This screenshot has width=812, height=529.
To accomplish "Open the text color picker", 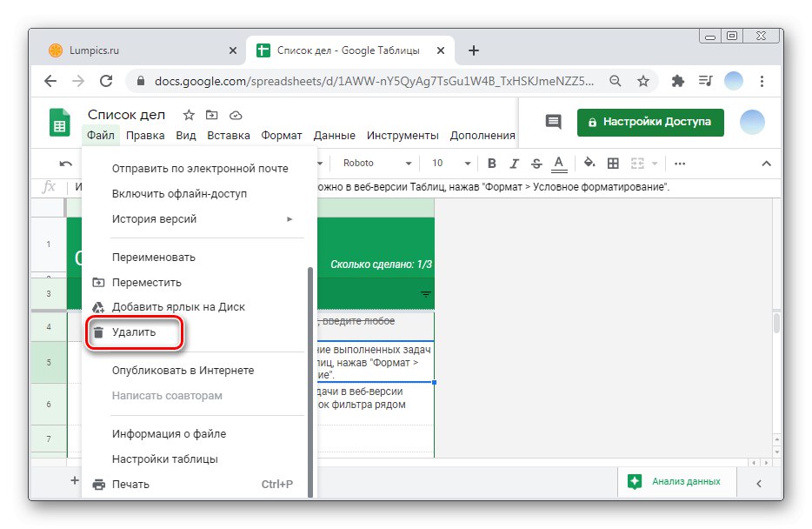I will [x=559, y=164].
